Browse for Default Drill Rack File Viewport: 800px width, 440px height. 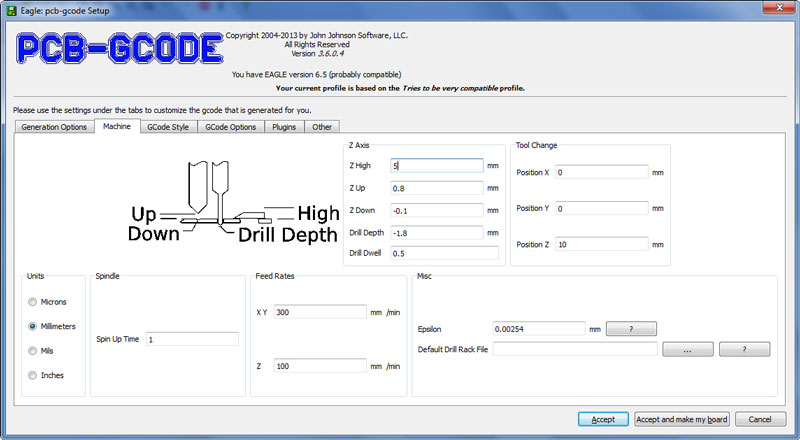(688, 350)
